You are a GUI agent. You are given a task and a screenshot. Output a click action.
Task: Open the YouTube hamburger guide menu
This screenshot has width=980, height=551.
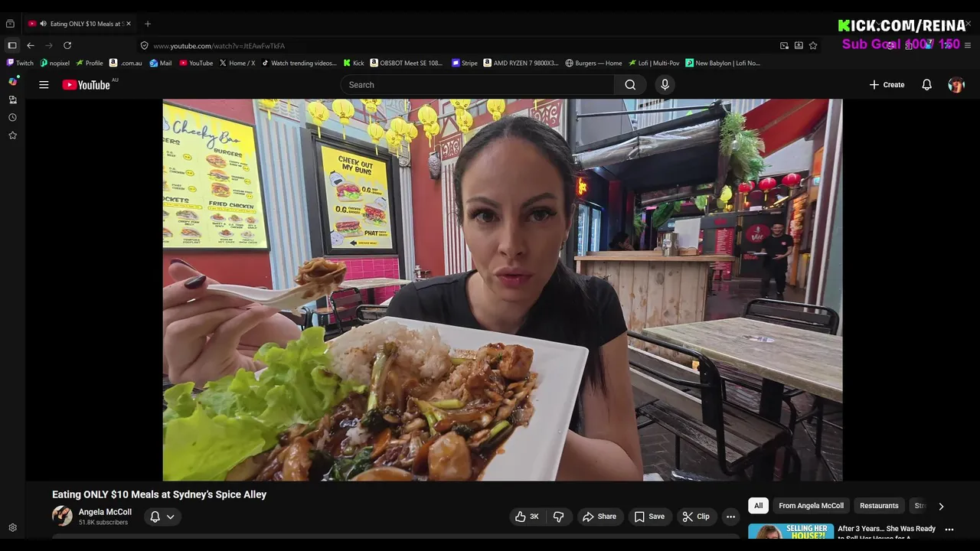point(44,85)
